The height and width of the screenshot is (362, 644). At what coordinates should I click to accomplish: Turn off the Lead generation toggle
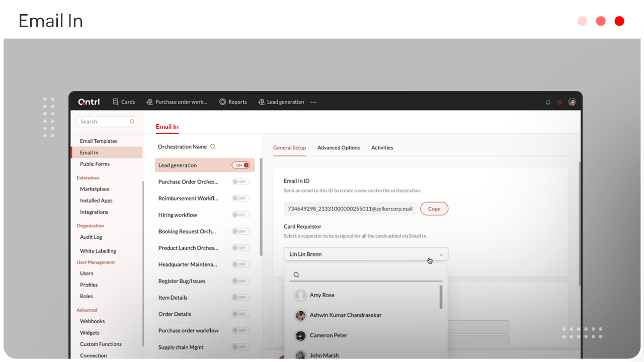click(241, 165)
